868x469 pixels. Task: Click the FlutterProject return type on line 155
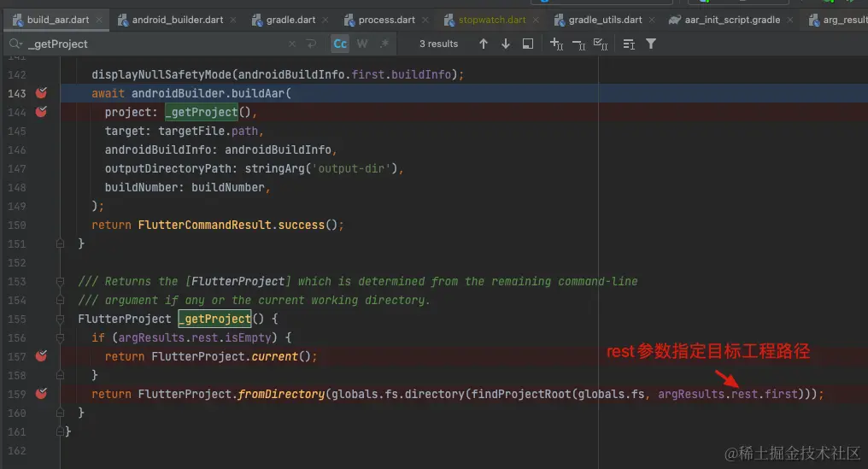click(x=125, y=319)
